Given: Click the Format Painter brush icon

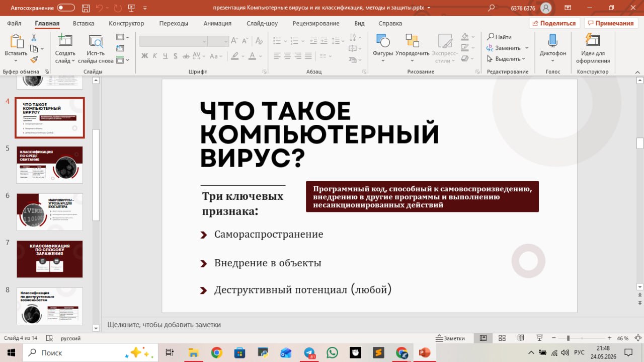Looking at the screenshot, I should click(34, 59).
